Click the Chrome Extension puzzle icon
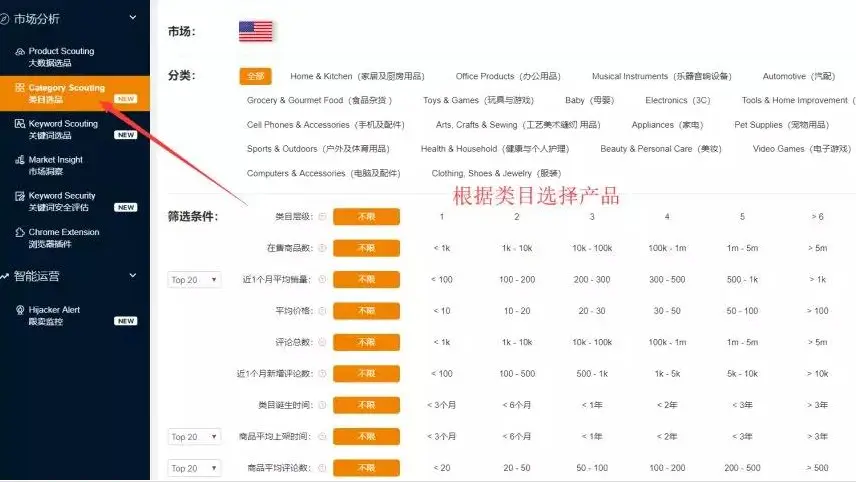Screen dimensions: 856x482 19,233
